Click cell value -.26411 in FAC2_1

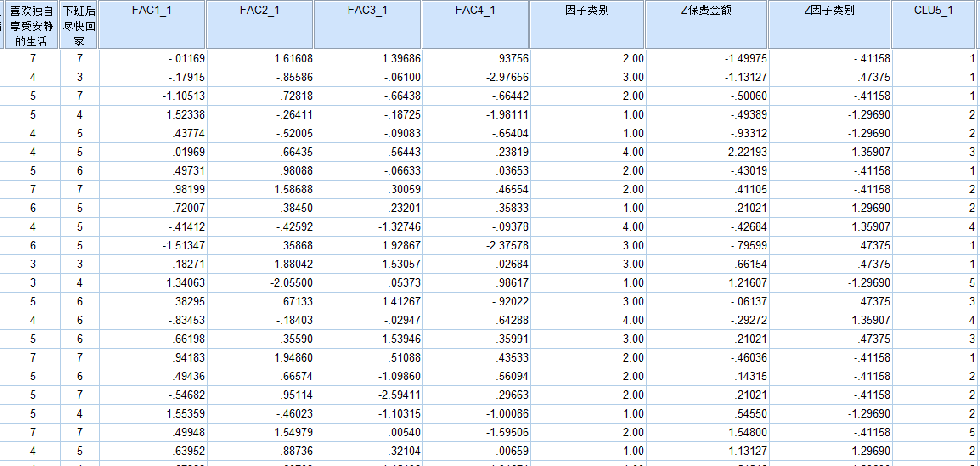pos(261,115)
